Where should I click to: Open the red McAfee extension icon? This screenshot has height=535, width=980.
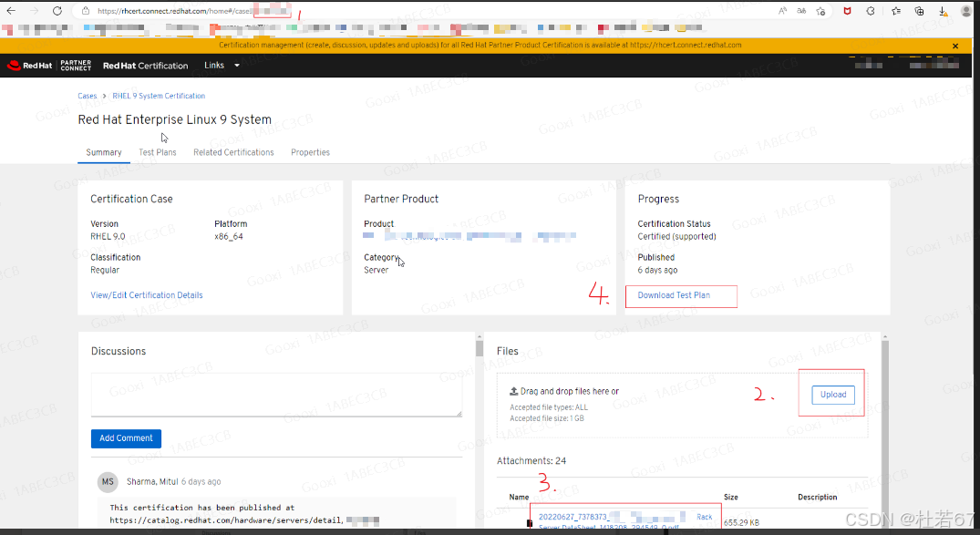point(848,11)
